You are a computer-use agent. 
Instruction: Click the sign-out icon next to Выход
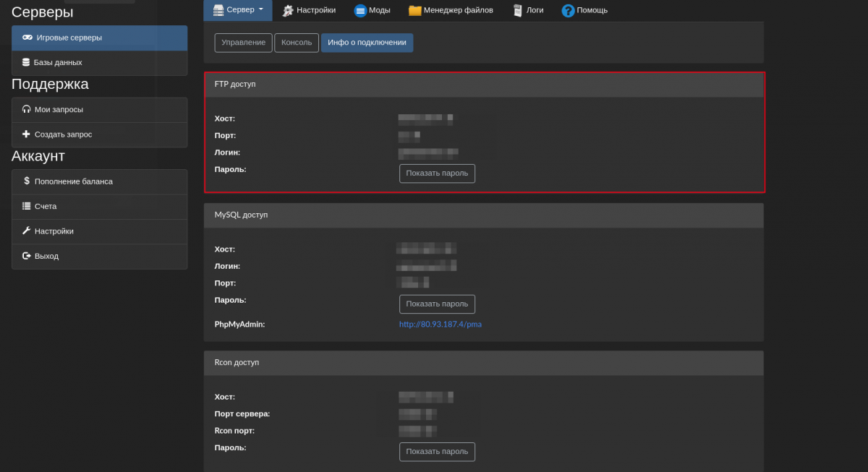point(27,256)
